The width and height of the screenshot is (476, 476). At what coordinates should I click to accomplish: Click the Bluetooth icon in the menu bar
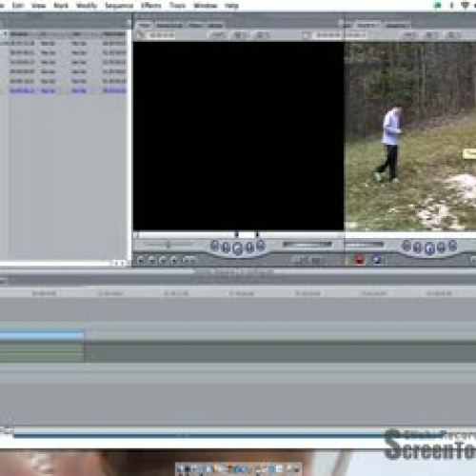(451, 6)
